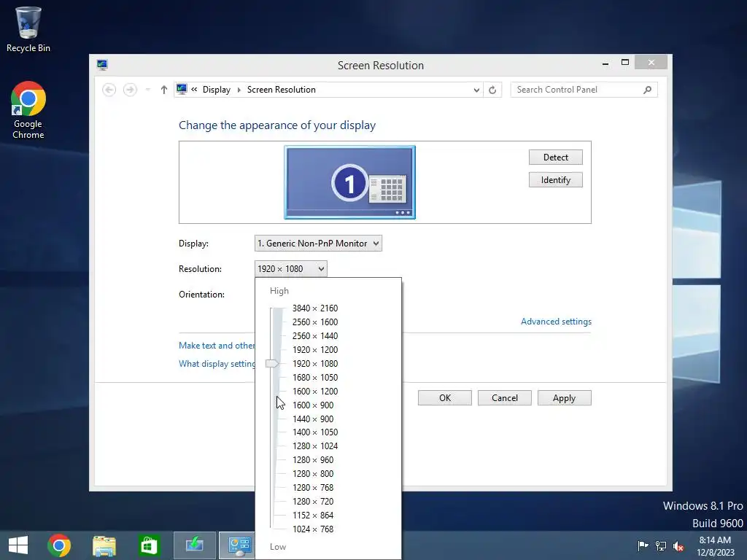Click the Screen Resolution window title icon
This screenshot has height=560, width=747.
tap(102, 65)
